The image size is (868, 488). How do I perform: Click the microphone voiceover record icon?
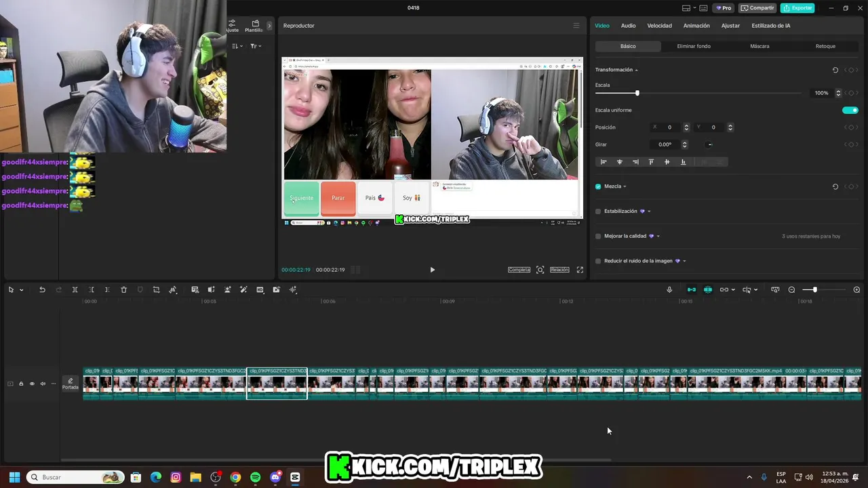669,290
